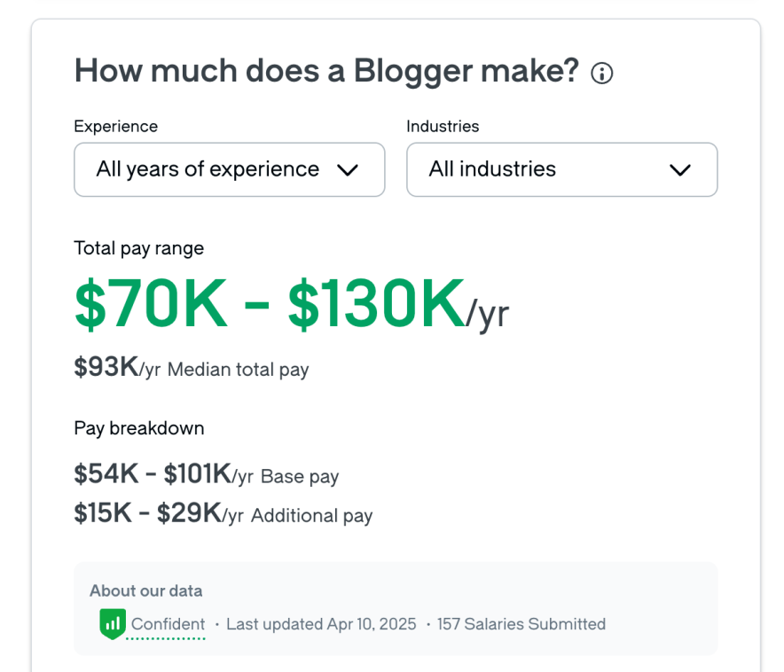Select the Additional pay range line
Screen dimensions: 784x672
pyautogui.click(x=223, y=514)
